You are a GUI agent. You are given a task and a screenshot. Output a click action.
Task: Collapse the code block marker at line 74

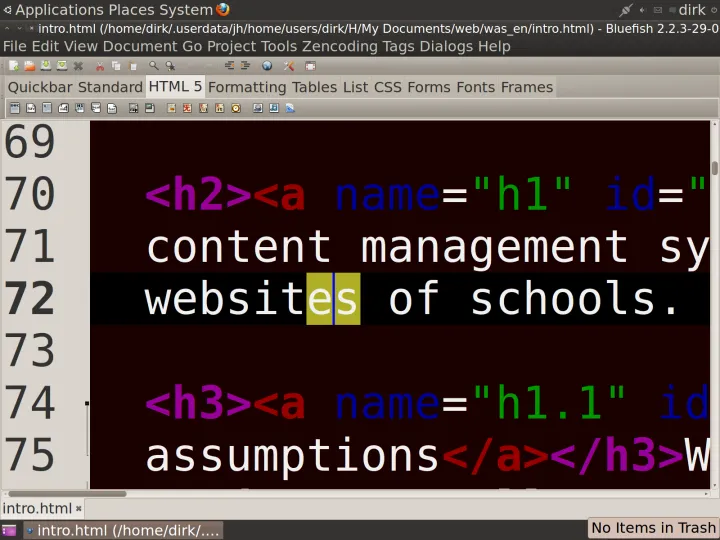coord(87,403)
